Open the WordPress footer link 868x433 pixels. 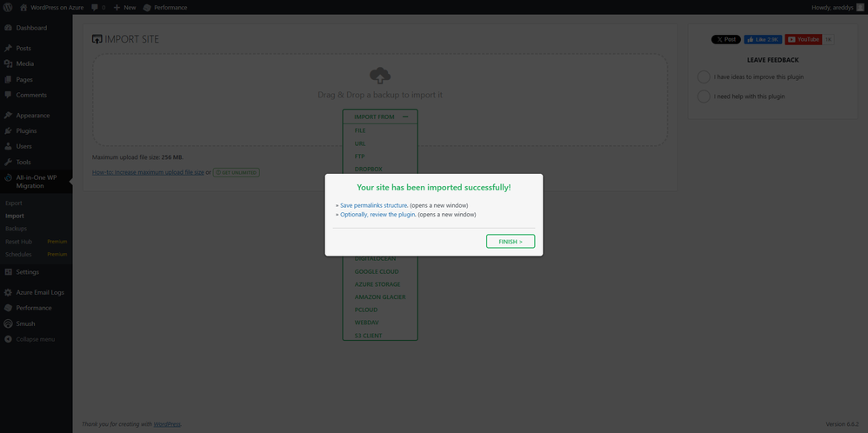pos(167,424)
